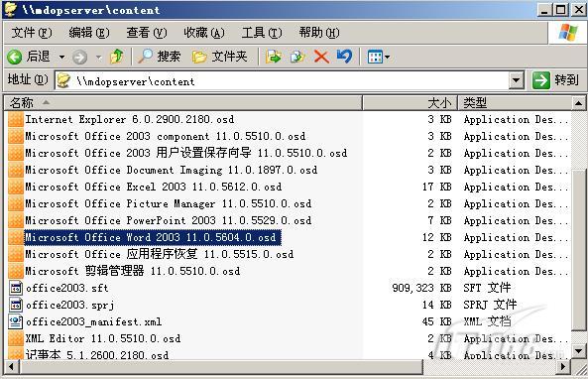Sort by the 大小 column header
The height and width of the screenshot is (379, 588).
410,102
